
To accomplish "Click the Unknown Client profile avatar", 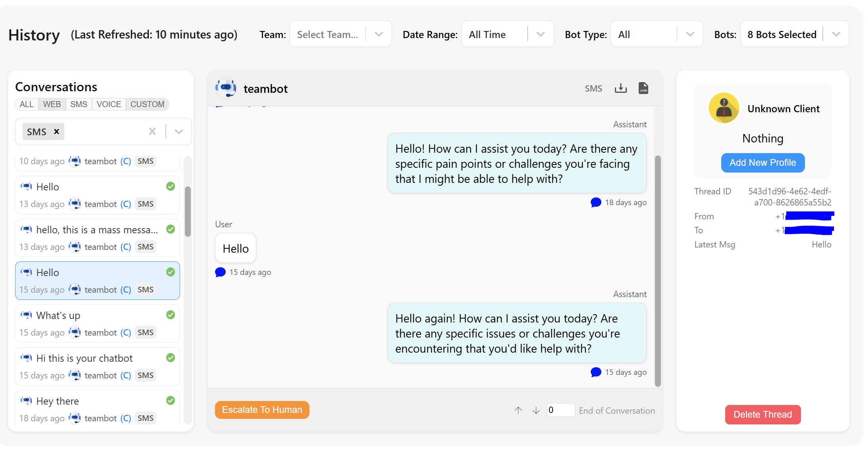I will click(723, 107).
